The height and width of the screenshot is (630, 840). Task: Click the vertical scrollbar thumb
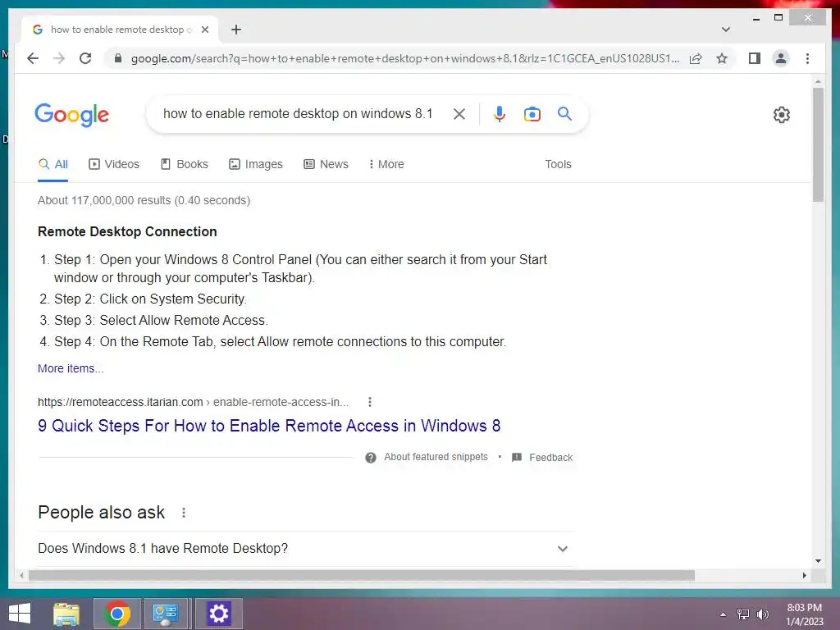coord(818,144)
